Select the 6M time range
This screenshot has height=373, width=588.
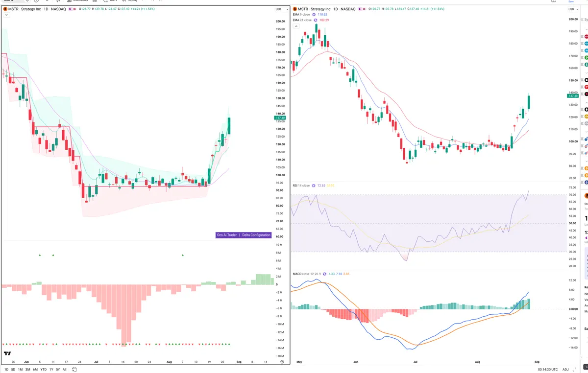coord(35,370)
